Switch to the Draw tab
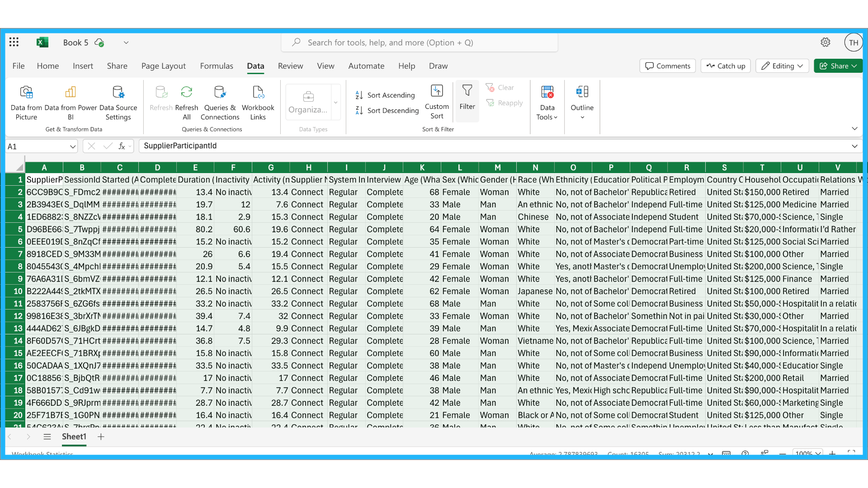868x488 pixels. point(438,66)
